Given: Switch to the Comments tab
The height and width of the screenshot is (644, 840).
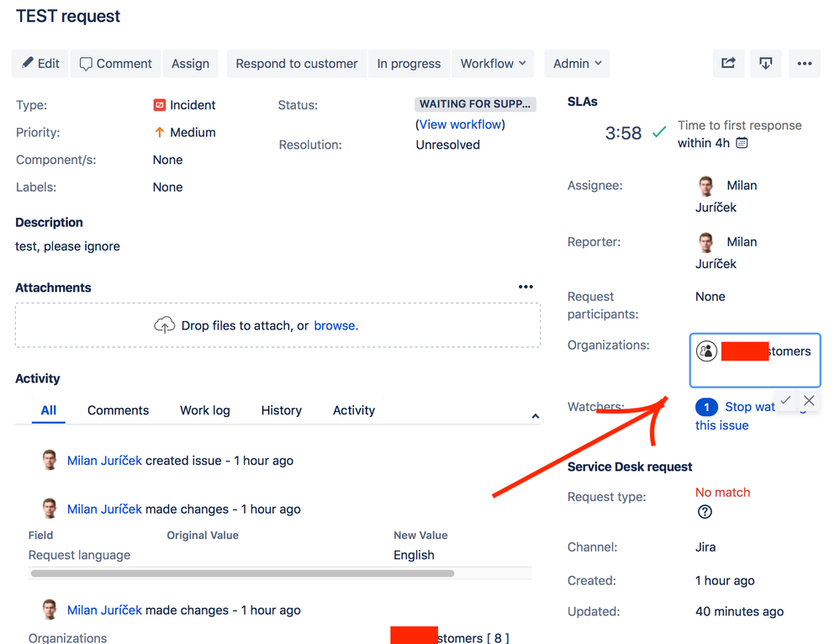Looking at the screenshot, I should (x=118, y=410).
